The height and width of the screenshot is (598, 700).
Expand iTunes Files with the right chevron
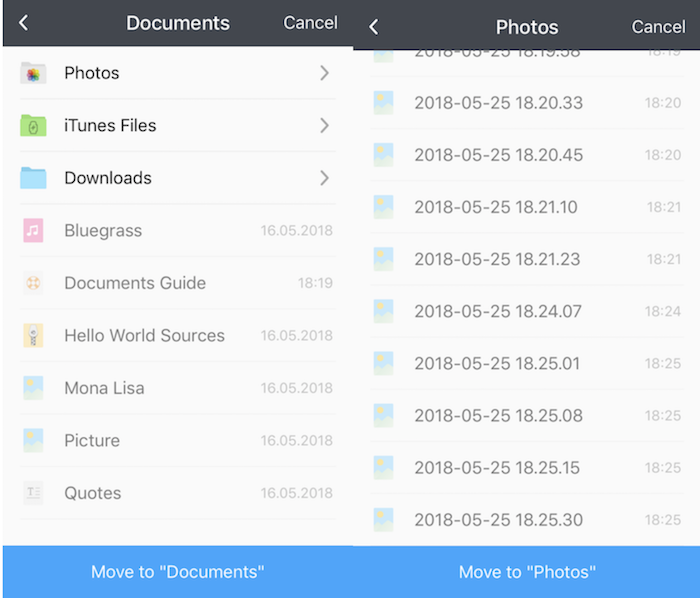pyautogui.click(x=324, y=126)
